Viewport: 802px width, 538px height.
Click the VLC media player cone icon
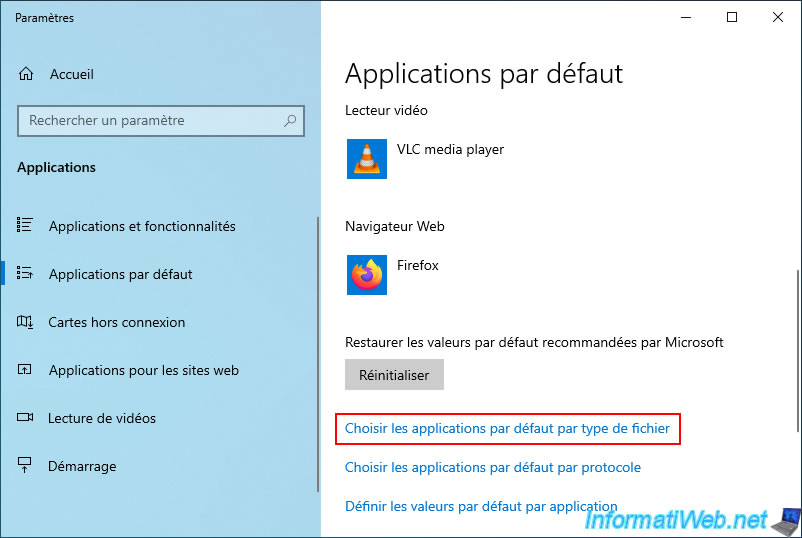pyautogui.click(x=367, y=159)
